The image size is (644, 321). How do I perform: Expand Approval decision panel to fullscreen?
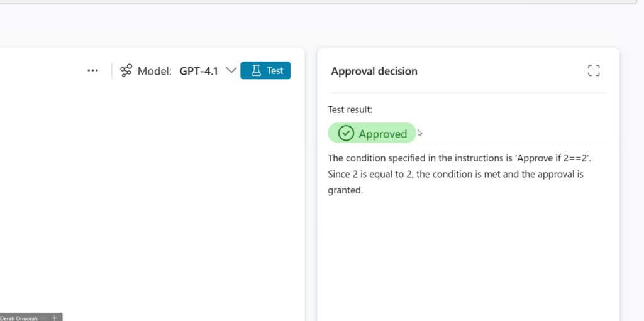594,71
